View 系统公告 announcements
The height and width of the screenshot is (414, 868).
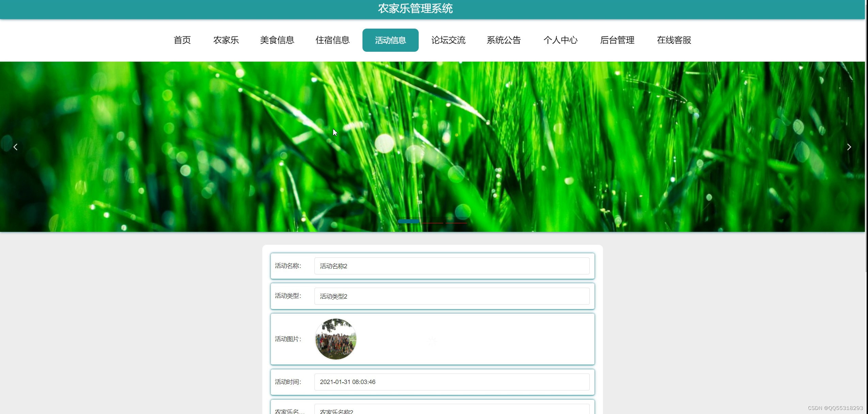(x=504, y=40)
